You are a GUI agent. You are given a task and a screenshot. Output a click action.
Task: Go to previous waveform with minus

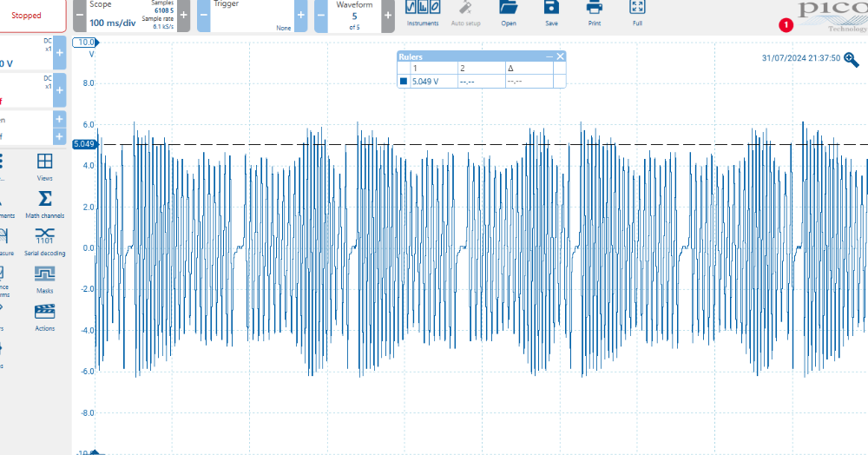pos(320,16)
